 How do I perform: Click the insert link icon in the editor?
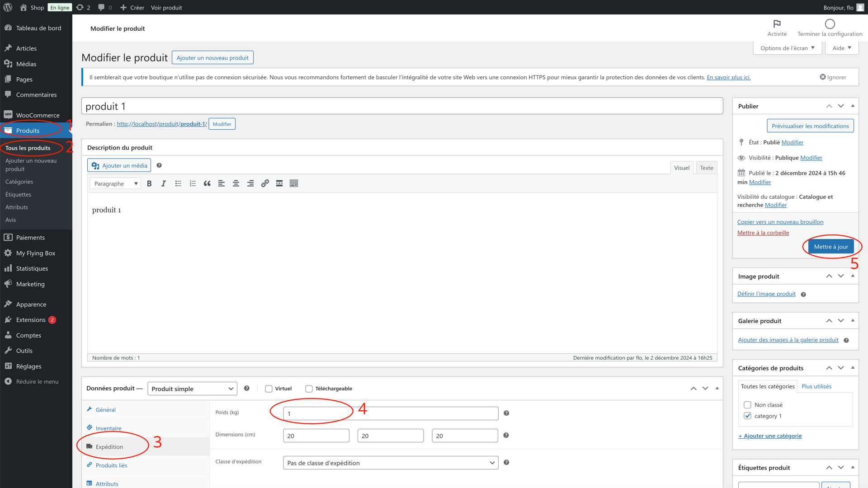(265, 183)
